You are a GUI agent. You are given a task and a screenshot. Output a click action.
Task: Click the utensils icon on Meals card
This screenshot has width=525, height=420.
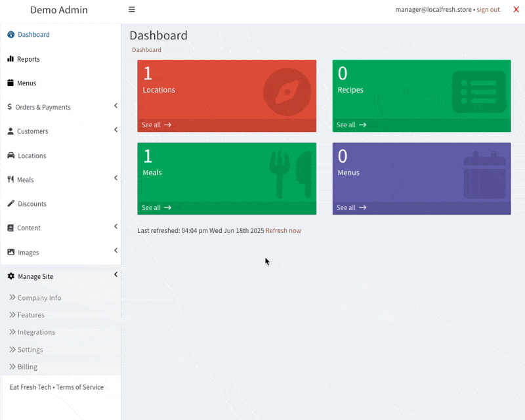tap(291, 175)
